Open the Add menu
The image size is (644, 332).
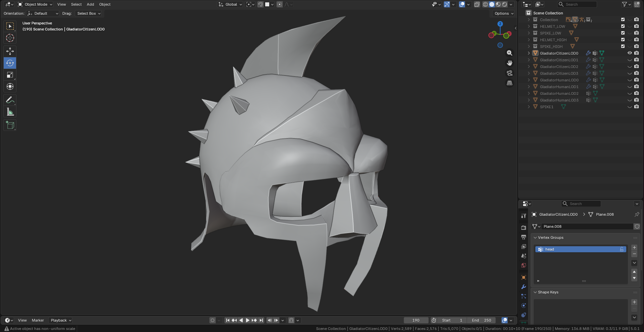click(90, 4)
